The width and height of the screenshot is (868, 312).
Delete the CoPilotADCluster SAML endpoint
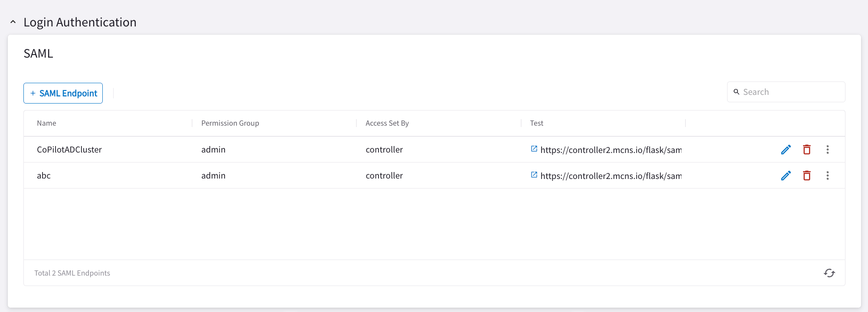point(806,149)
